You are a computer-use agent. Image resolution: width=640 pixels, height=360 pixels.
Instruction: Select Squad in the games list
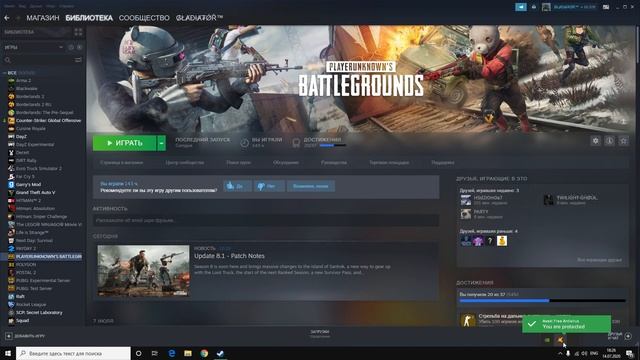[22, 321]
